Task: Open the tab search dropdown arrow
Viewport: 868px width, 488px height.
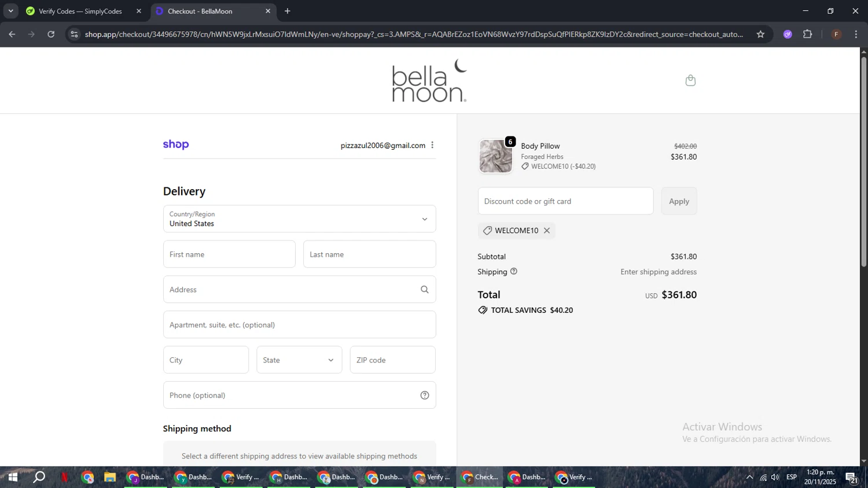Action: coord(10,11)
